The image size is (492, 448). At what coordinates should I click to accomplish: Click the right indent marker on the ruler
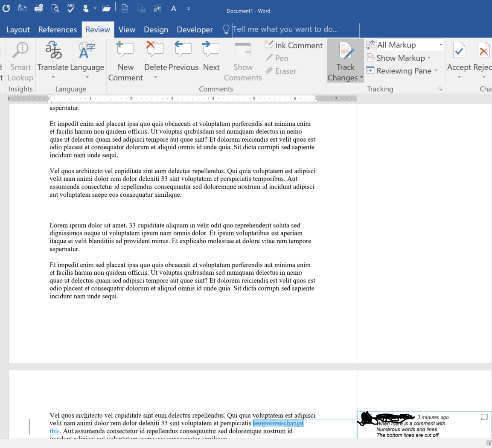[316, 100]
